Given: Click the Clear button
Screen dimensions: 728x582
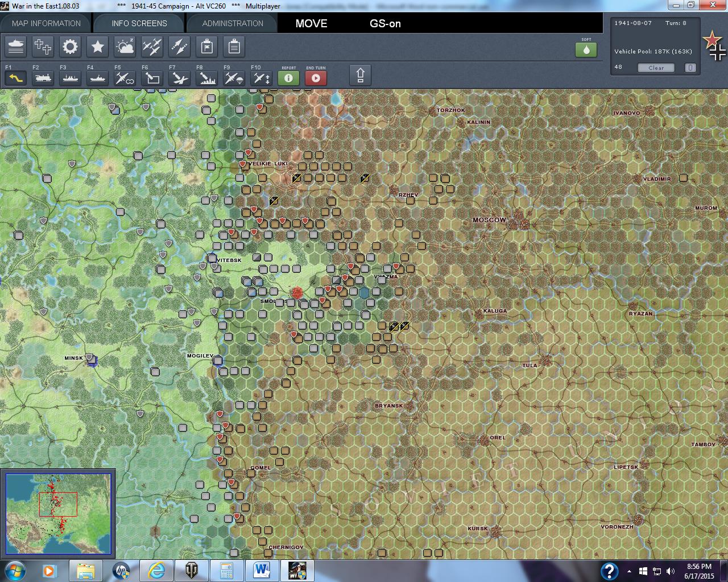Looking at the screenshot, I should click(656, 68).
